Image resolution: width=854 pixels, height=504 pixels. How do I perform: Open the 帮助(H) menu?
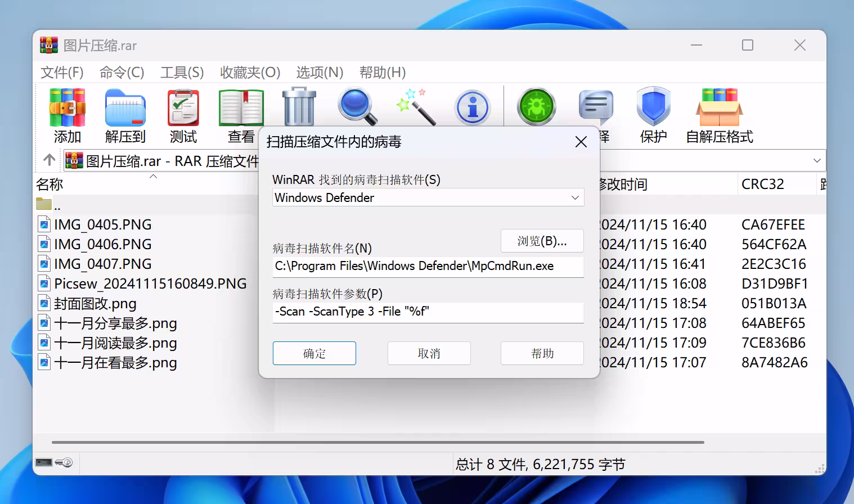click(383, 72)
